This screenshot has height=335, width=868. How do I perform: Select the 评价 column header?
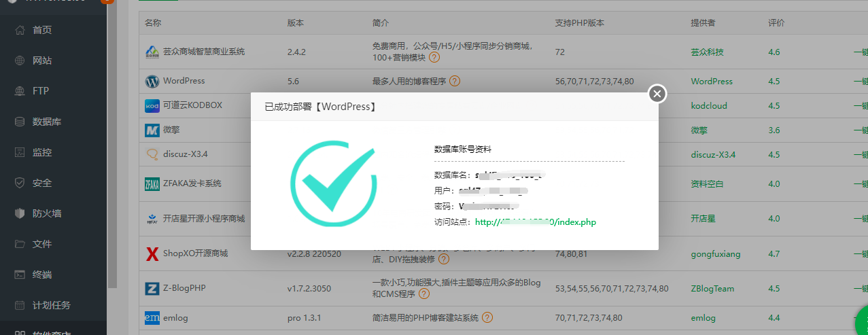tap(776, 22)
